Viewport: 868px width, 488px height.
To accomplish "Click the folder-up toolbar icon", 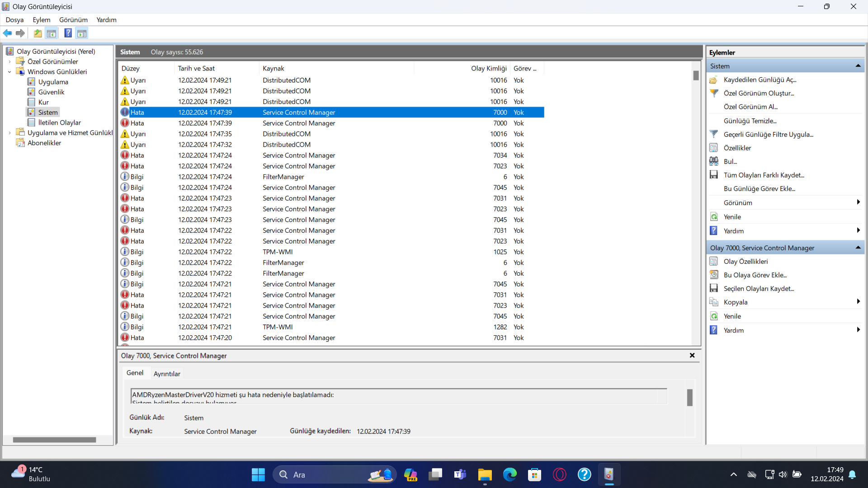I will [x=38, y=33].
